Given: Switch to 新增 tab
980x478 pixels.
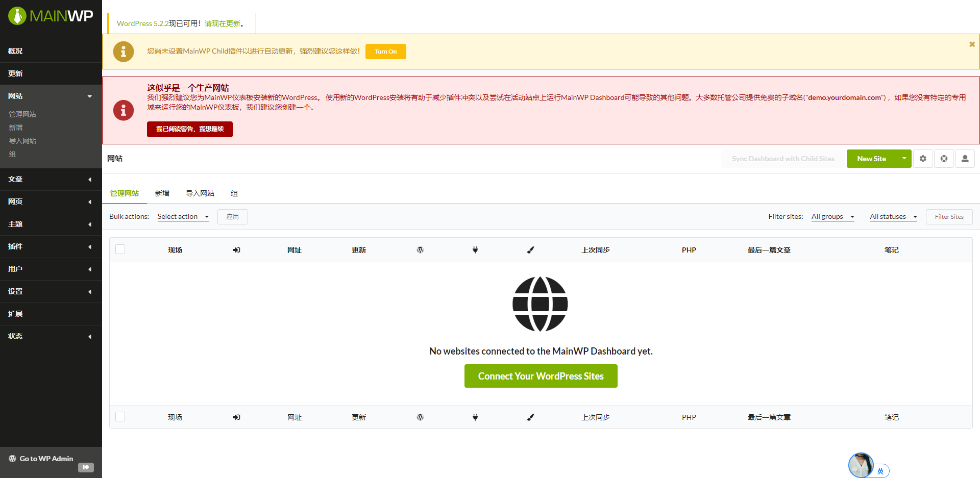Looking at the screenshot, I should click(162, 193).
